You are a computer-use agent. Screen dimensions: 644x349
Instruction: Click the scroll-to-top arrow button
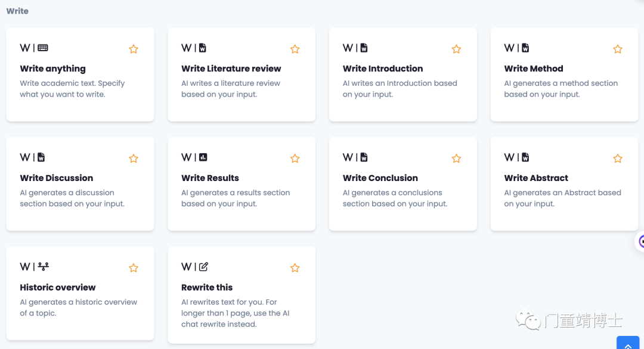tap(628, 343)
